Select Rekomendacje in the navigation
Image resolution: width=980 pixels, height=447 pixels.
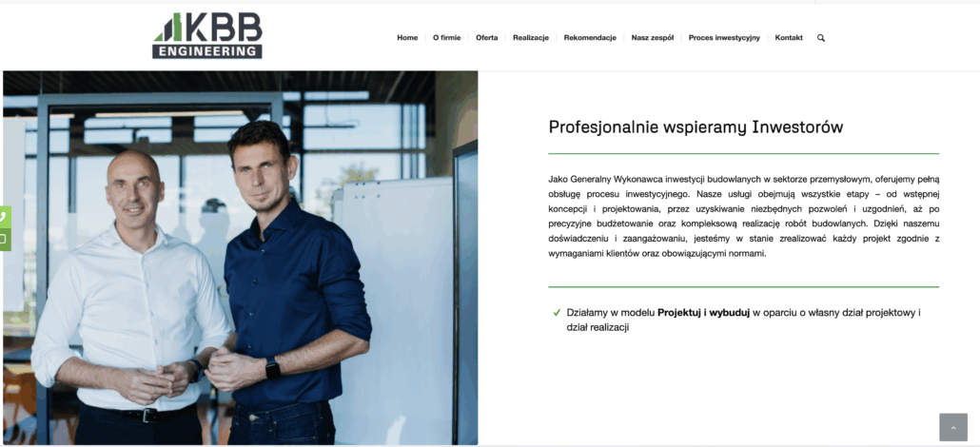(589, 38)
